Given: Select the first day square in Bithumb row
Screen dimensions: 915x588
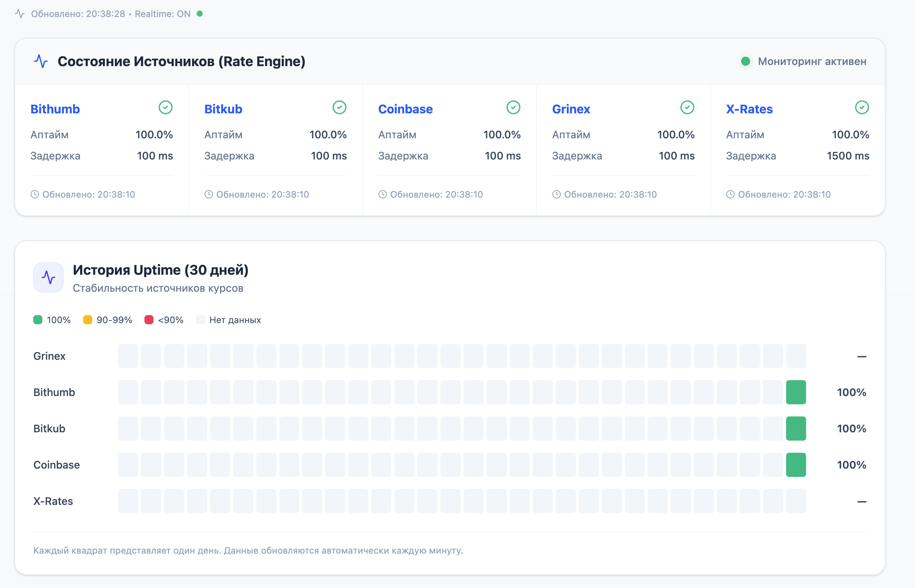Looking at the screenshot, I should [128, 392].
